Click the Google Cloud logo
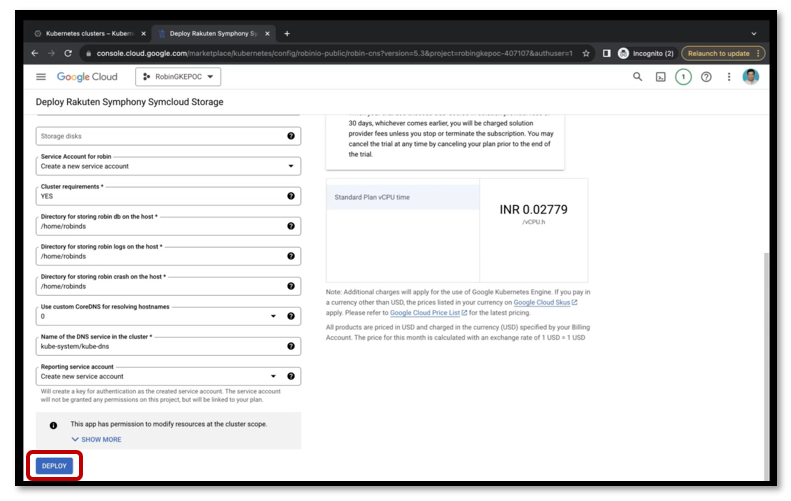 click(x=87, y=77)
